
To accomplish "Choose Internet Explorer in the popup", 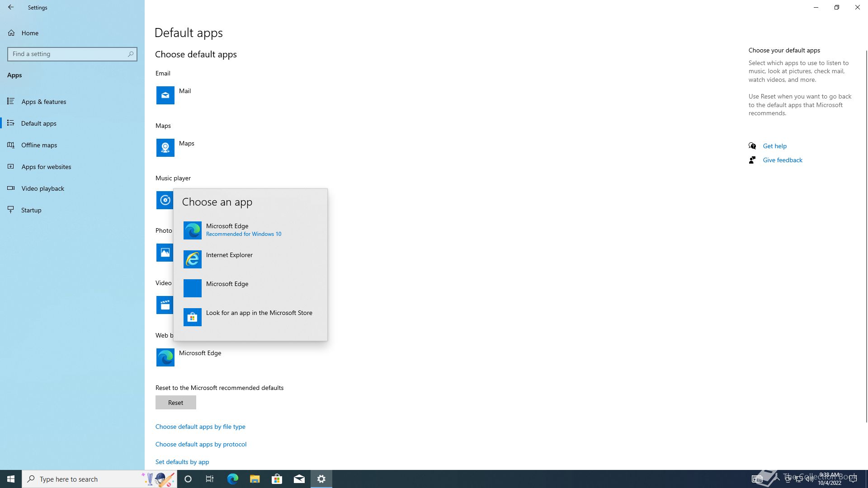I will tap(250, 259).
